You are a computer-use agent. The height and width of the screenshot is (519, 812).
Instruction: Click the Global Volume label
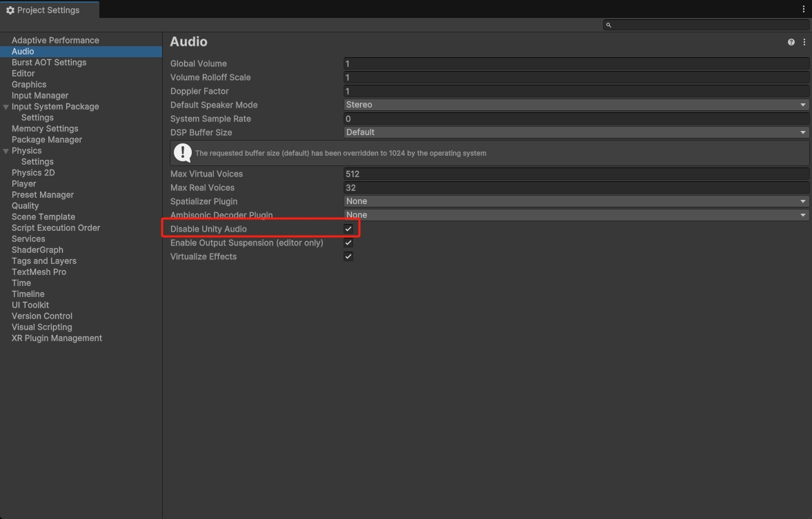tap(198, 63)
